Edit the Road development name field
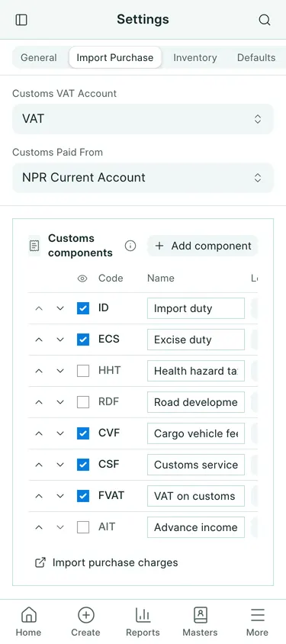Screen dimensions: 286x644 pos(196,402)
